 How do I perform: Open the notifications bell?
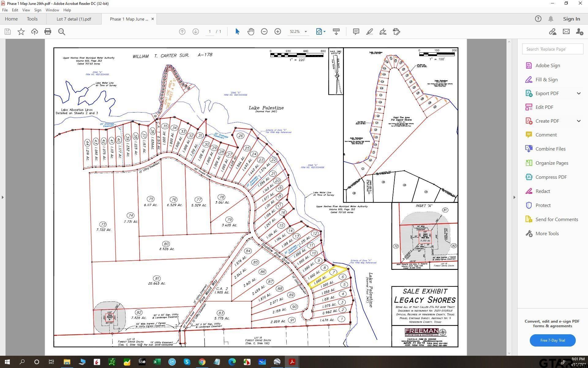(x=551, y=19)
